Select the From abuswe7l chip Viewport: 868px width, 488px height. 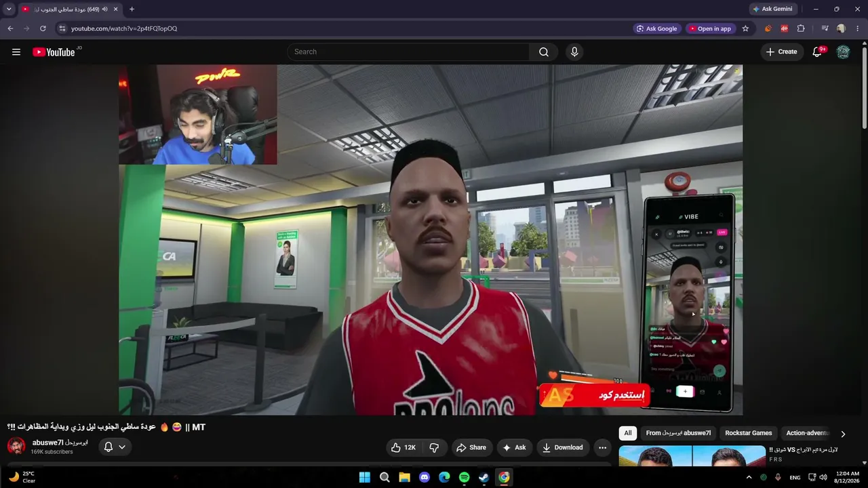[x=678, y=433]
